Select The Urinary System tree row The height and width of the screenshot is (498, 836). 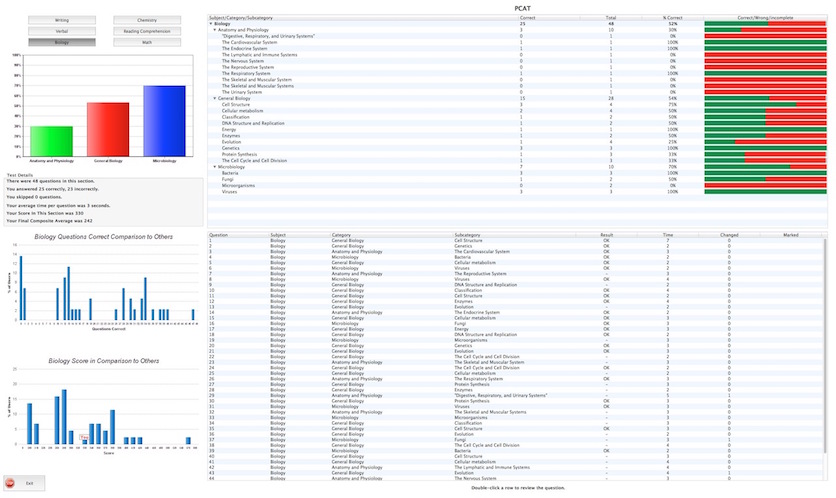tap(517, 92)
